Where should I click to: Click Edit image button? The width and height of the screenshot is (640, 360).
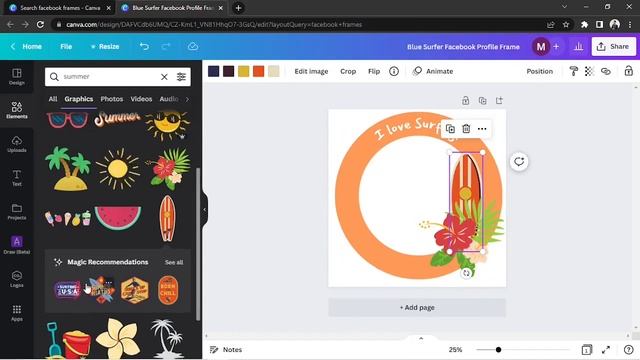click(311, 71)
